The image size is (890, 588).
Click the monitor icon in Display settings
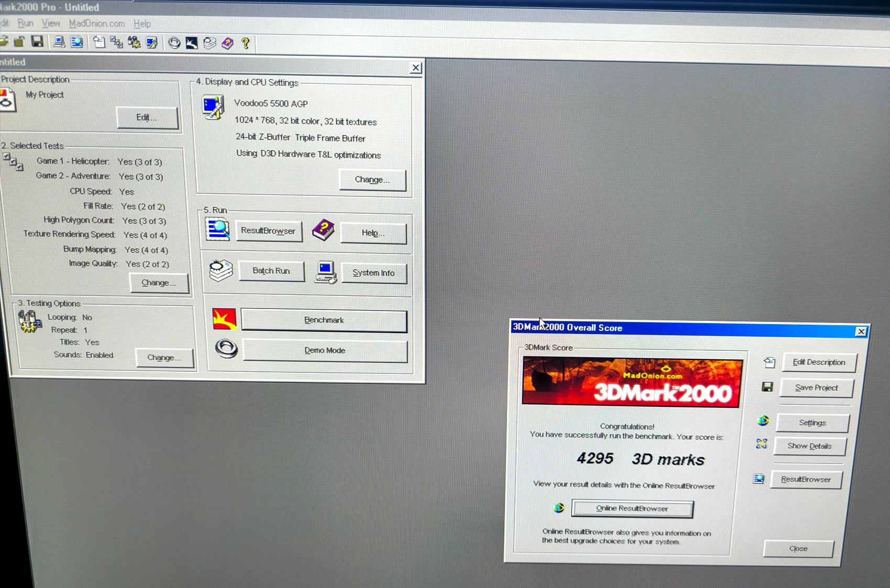tap(214, 107)
